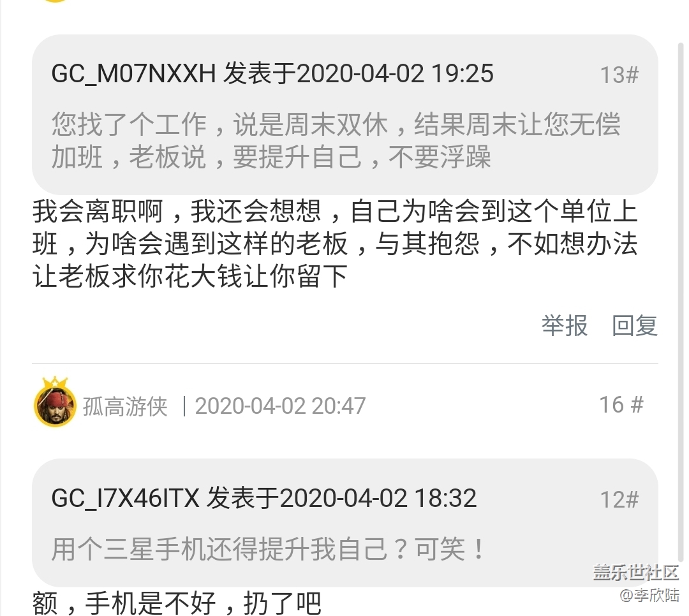Click quoted author GC_M07NXXH header
689x616 pixels.
tap(133, 73)
